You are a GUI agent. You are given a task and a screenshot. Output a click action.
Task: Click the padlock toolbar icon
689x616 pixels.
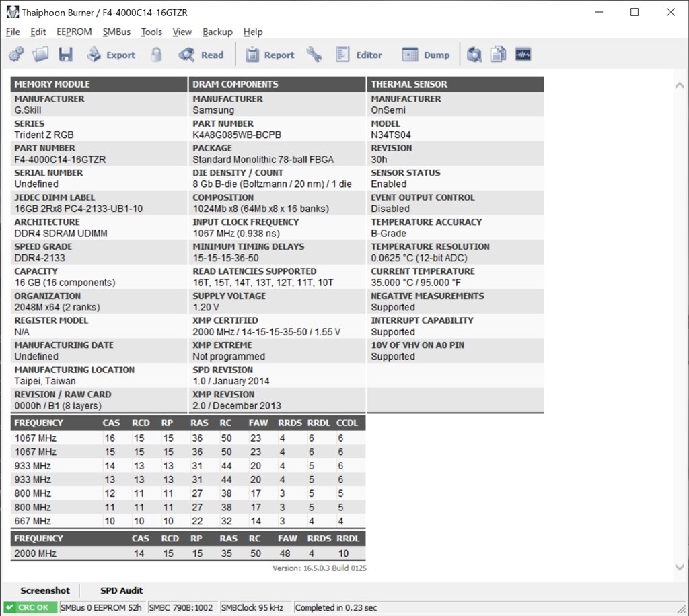(156, 55)
